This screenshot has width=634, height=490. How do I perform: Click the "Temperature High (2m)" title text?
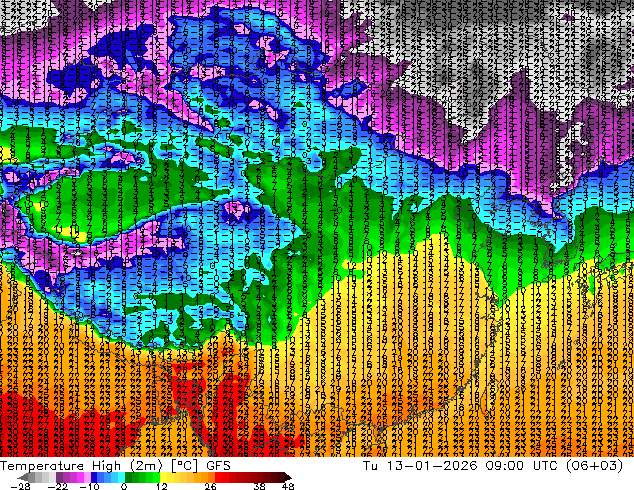81,465
